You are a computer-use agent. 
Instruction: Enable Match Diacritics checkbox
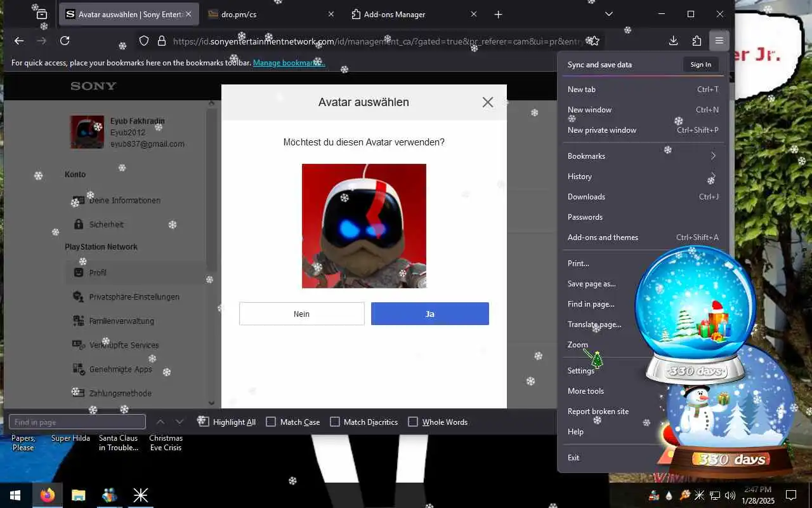(x=335, y=422)
